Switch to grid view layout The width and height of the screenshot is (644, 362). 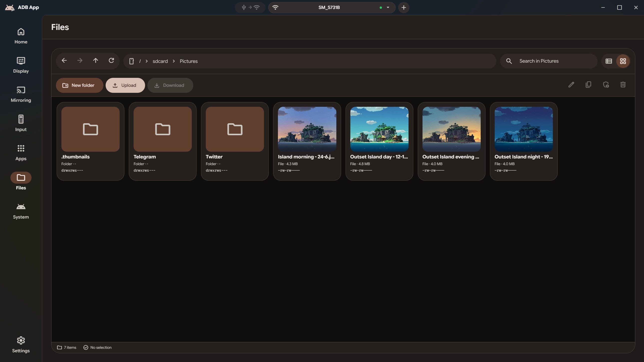(x=623, y=61)
